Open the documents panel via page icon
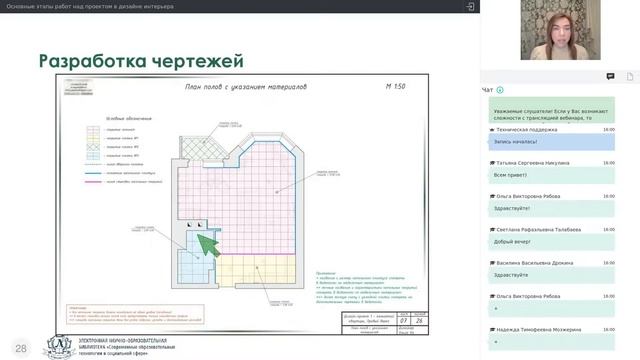The height and width of the screenshot is (360, 640). pyautogui.click(x=630, y=76)
